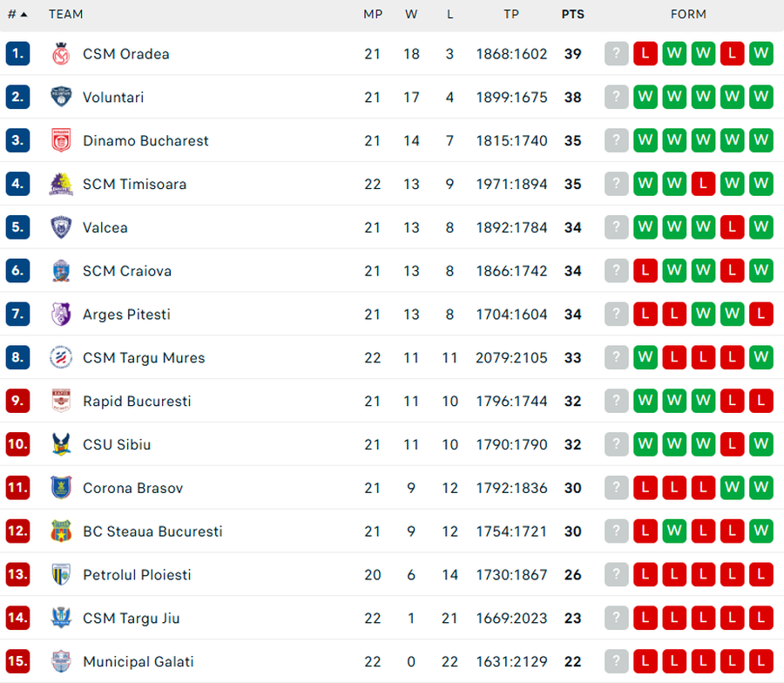Click the BC Steaua Bucuresti crest
This screenshot has height=683, width=784.
tap(61, 531)
